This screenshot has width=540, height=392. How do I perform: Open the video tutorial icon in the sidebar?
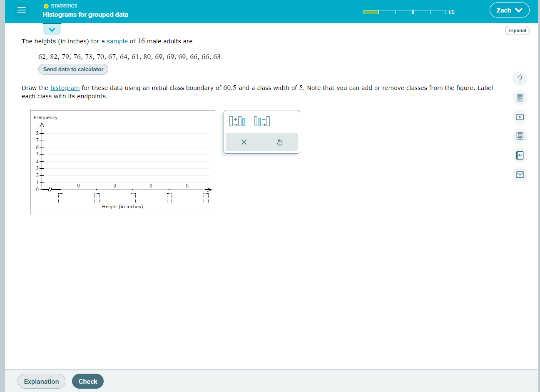pyautogui.click(x=520, y=117)
